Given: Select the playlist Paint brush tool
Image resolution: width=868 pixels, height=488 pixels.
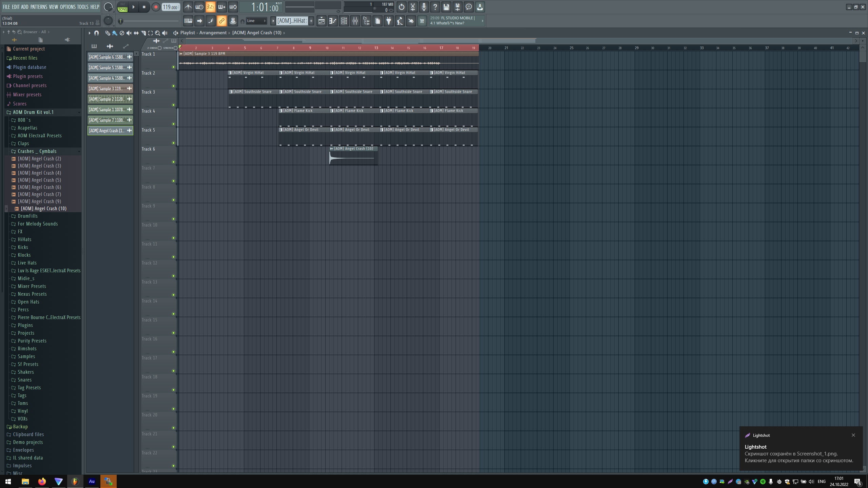Looking at the screenshot, I should (115, 33).
